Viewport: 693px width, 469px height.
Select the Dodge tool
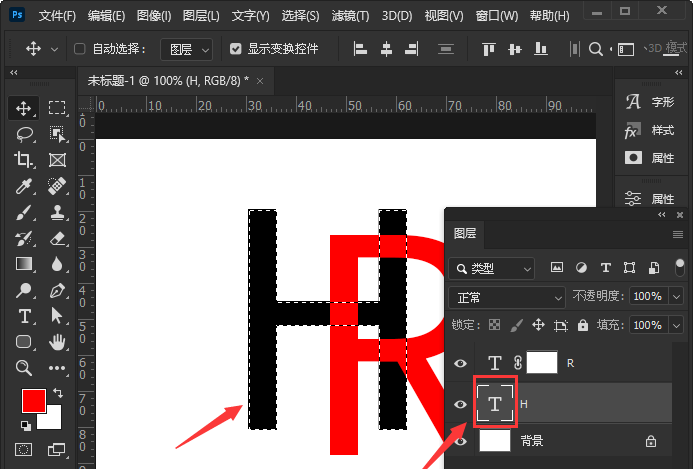click(23, 290)
